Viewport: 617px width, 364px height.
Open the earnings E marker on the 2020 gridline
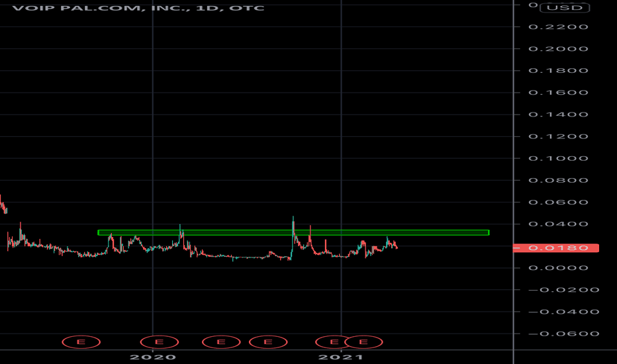coord(160,342)
